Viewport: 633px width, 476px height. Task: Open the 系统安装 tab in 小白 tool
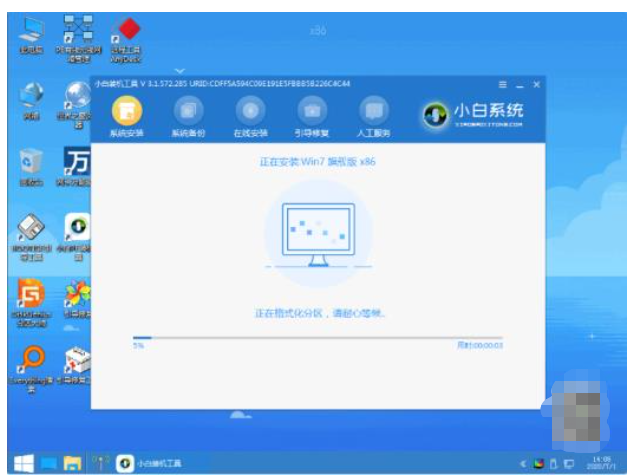127,117
